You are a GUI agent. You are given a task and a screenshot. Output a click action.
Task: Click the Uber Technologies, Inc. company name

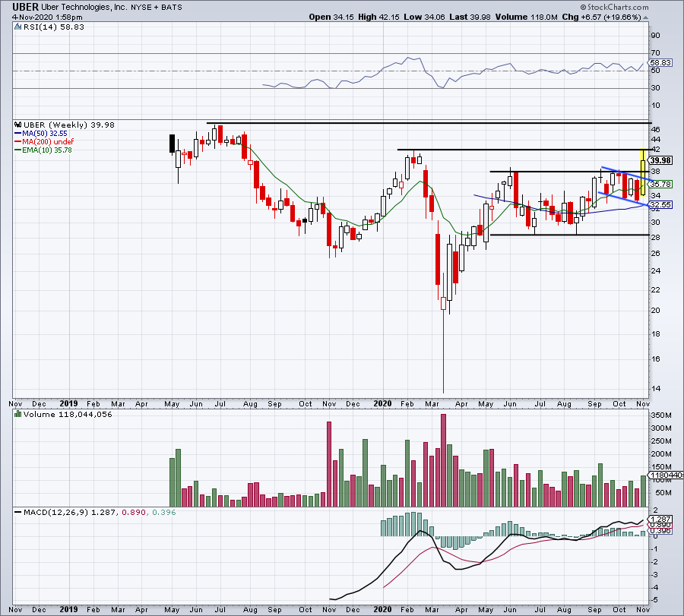pyautogui.click(x=84, y=8)
